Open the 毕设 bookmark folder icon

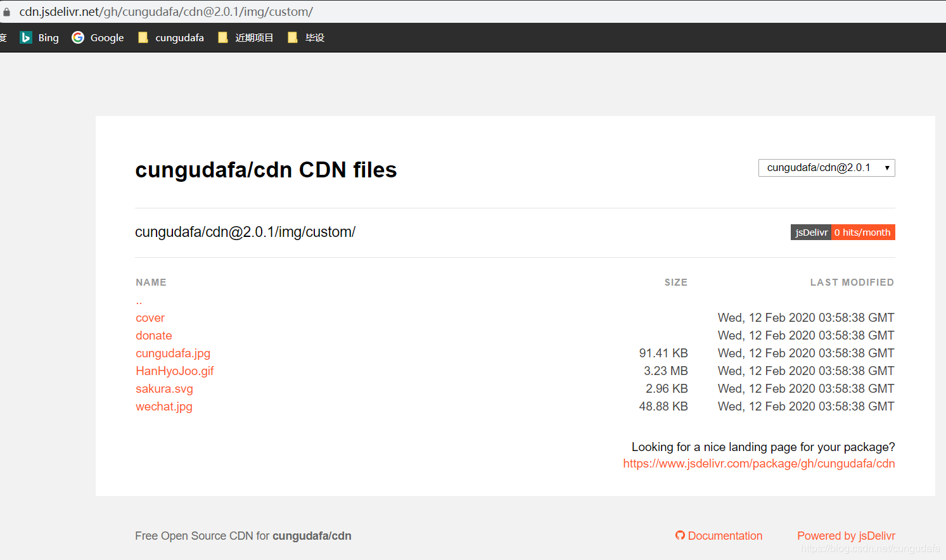coord(293,37)
